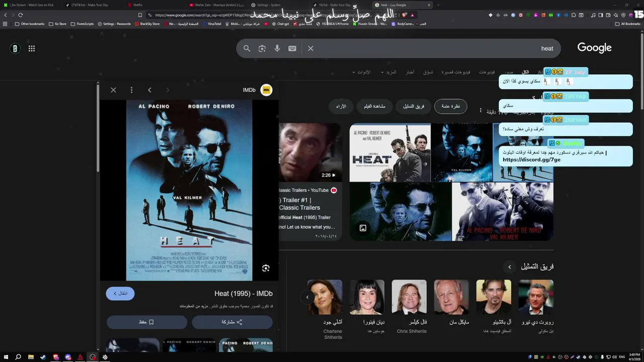This screenshot has height=362, width=644.
Task: Click the Share button in image panel
Action: tap(232, 322)
